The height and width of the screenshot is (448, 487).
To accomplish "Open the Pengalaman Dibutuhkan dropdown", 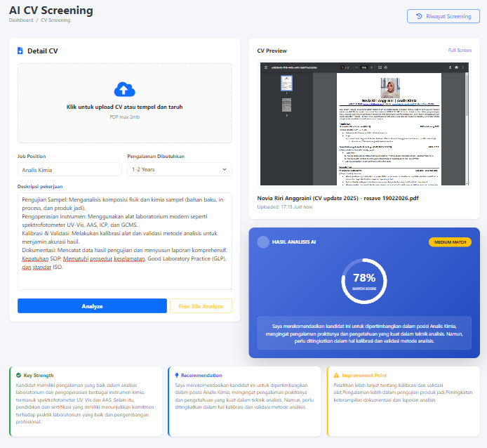I will coord(180,169).
